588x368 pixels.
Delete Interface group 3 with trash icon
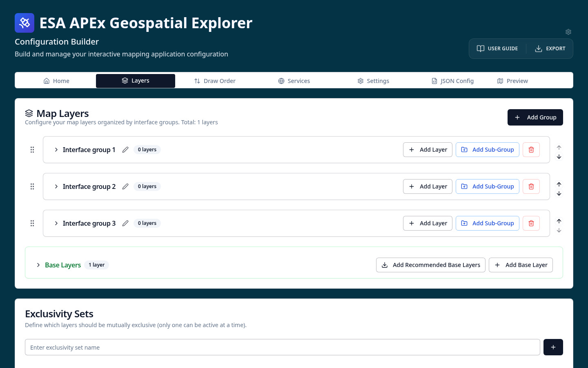(531, 223)
